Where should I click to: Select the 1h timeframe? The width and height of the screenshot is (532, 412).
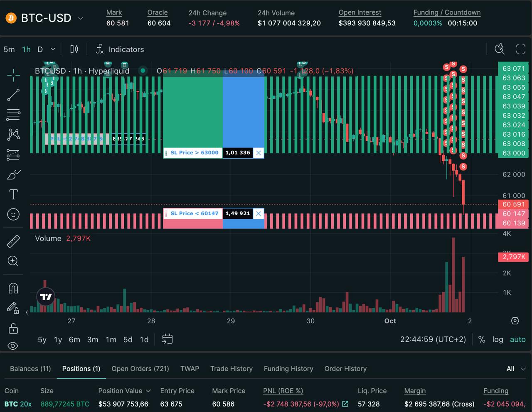[x=26, y=49]
